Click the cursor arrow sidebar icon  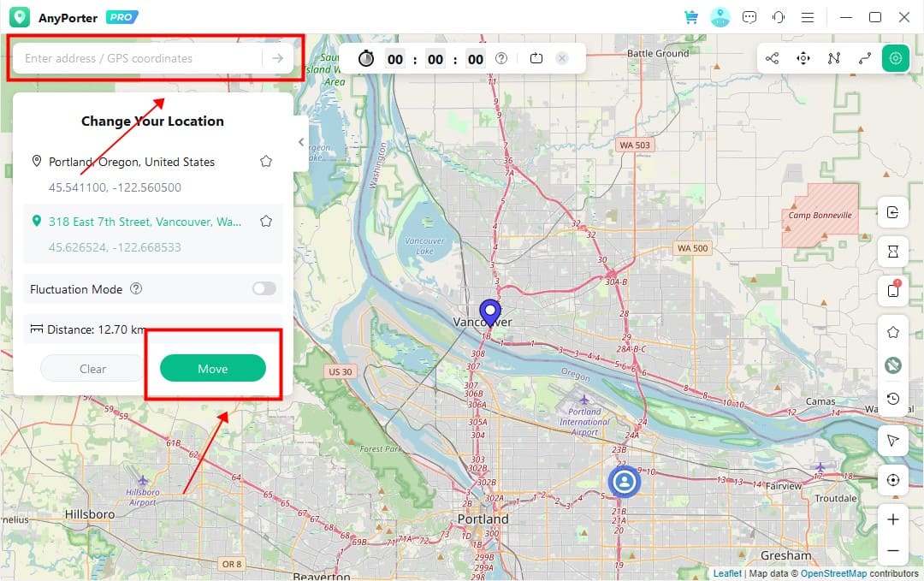coord(892,441)
